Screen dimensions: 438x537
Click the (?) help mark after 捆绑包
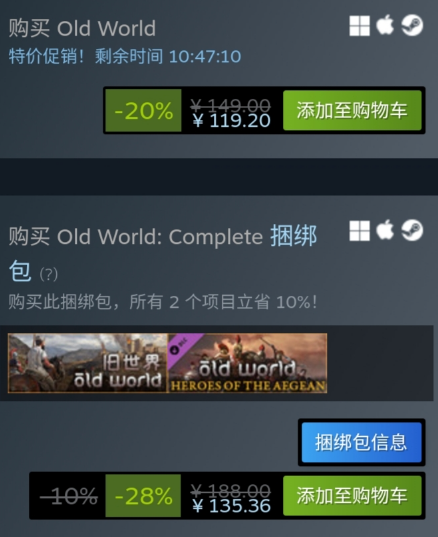[49, 274]
